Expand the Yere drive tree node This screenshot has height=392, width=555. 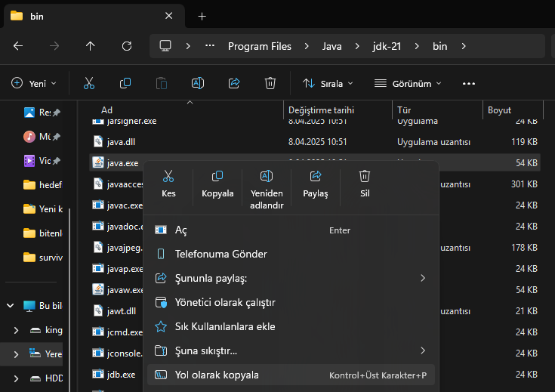16,354
